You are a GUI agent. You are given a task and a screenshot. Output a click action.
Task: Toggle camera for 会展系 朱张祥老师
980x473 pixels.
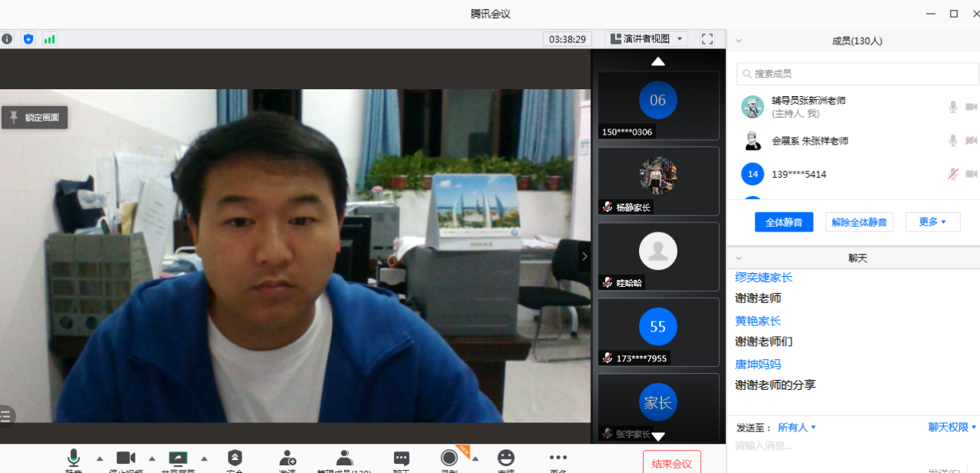971,141
